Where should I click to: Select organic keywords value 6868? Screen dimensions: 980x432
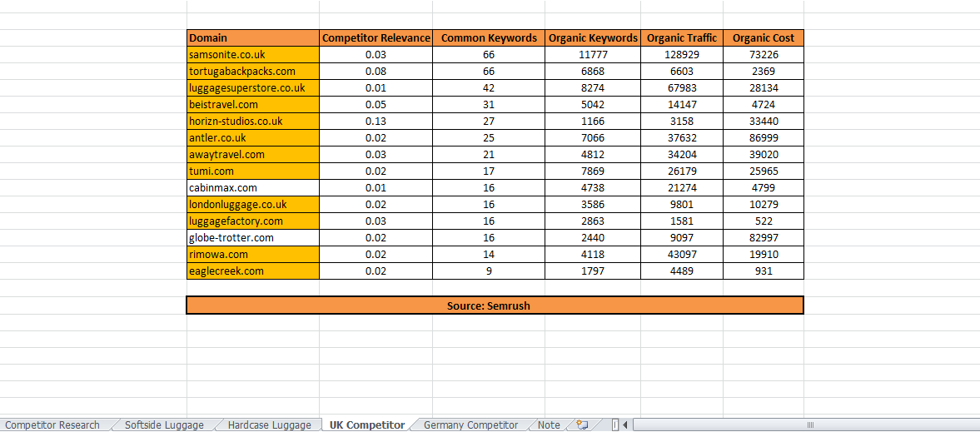pyautogui.click(x=593, y=72)
